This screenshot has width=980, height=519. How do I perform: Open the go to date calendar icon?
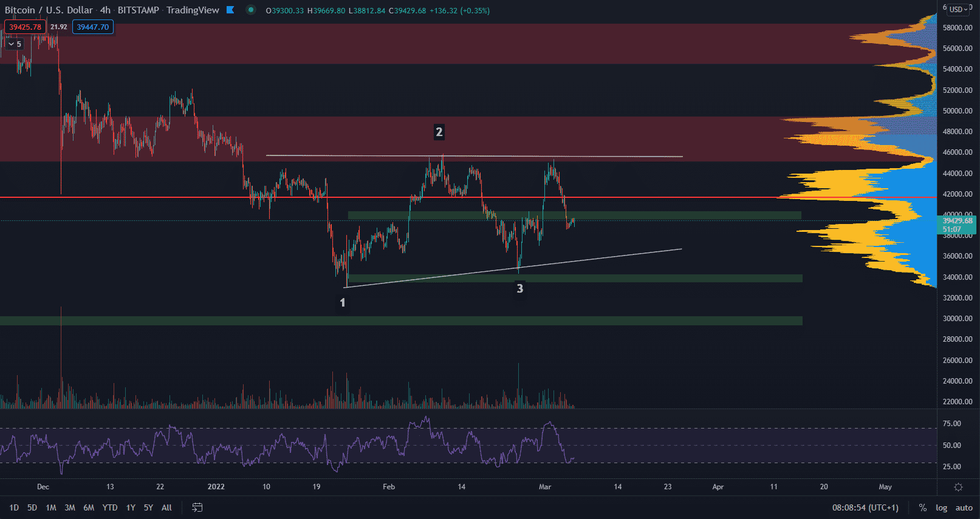[197, 507]
